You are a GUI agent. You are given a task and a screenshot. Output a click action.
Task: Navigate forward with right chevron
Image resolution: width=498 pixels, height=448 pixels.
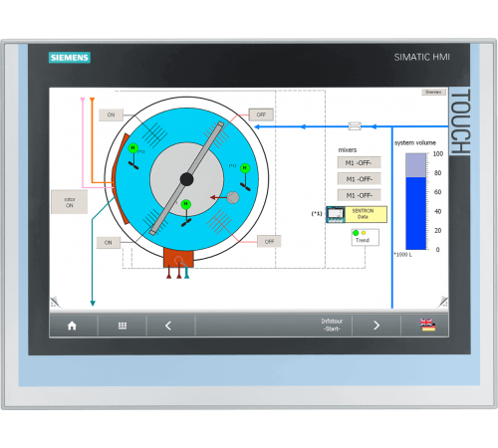tap(376, 326)
